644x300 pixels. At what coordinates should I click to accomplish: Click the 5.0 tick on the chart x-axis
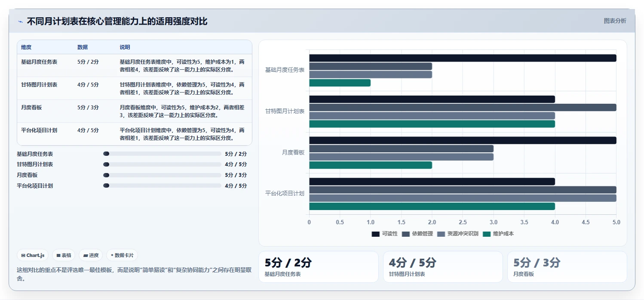click(616, 223)
